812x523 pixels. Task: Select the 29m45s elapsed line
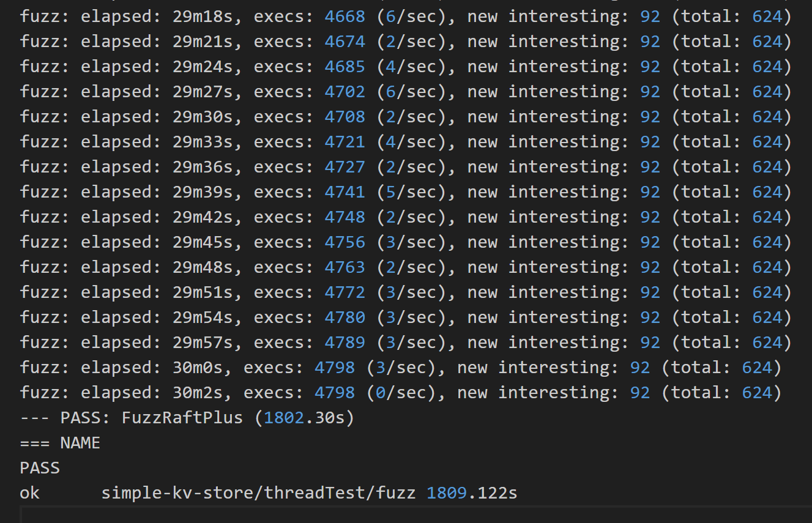(406, 242)
